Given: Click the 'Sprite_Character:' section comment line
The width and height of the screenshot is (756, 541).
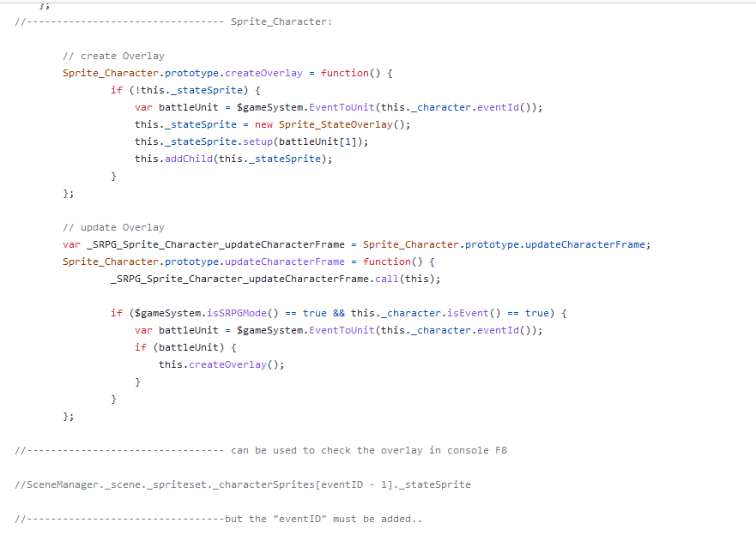Looking at the screenshot, I should (x=173, y=21).
